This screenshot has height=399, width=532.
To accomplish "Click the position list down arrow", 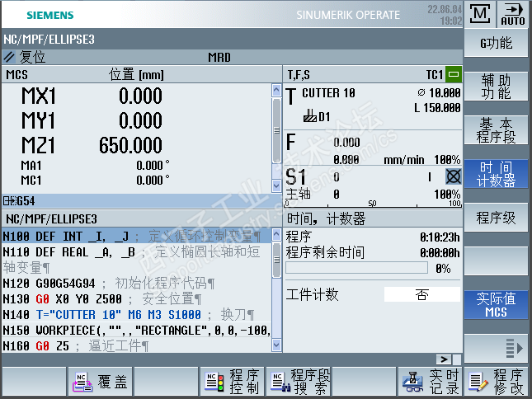I will pyautogui.click(x=277, y=185).
